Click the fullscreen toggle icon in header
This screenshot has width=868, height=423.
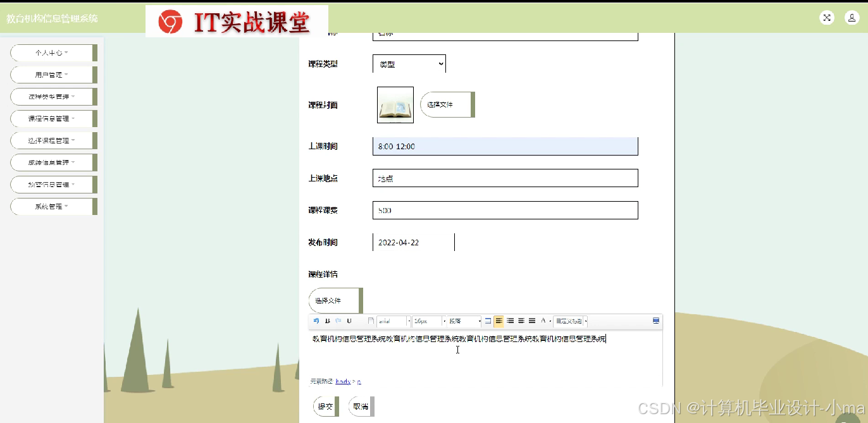click(827, 18)
